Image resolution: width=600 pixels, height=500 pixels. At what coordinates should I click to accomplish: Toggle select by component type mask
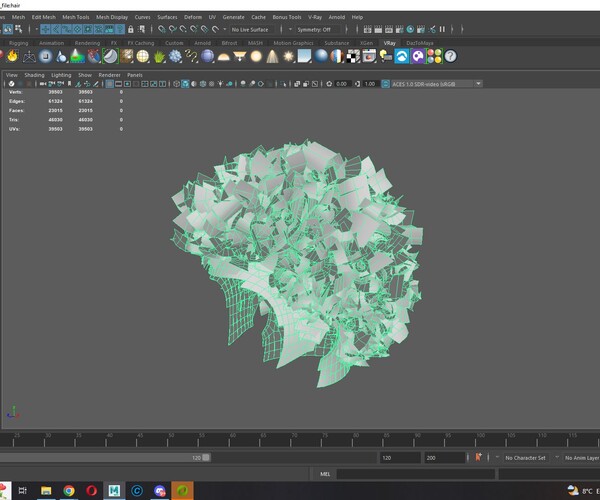click(18, 29)
